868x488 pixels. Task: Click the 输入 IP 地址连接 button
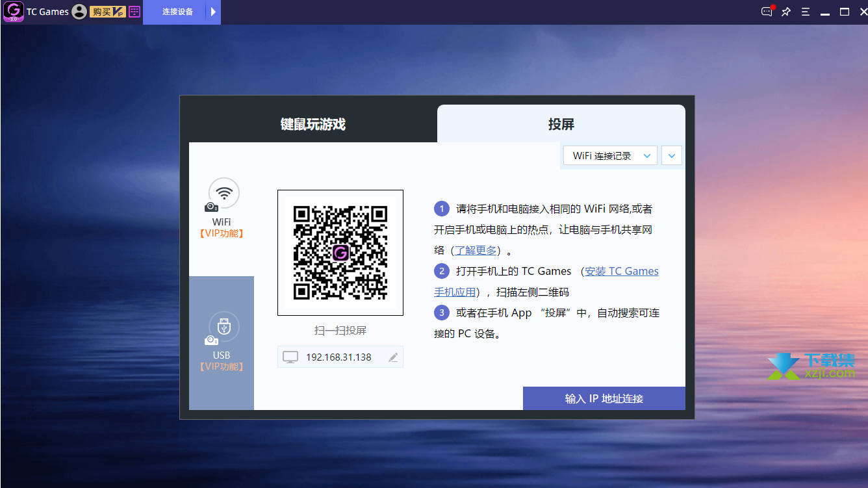click(604, 398)
